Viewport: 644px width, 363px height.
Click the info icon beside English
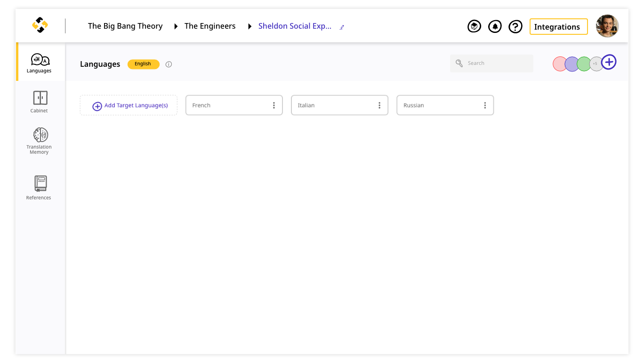169,64
